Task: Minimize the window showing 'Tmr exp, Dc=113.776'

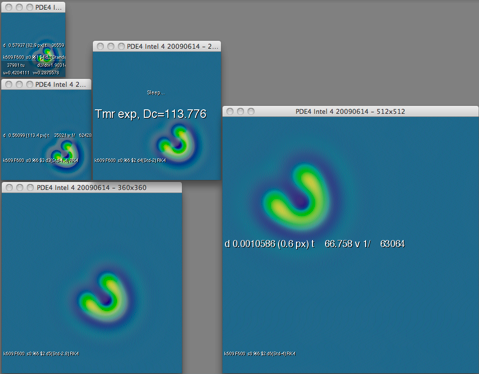Action: (111, 46)
